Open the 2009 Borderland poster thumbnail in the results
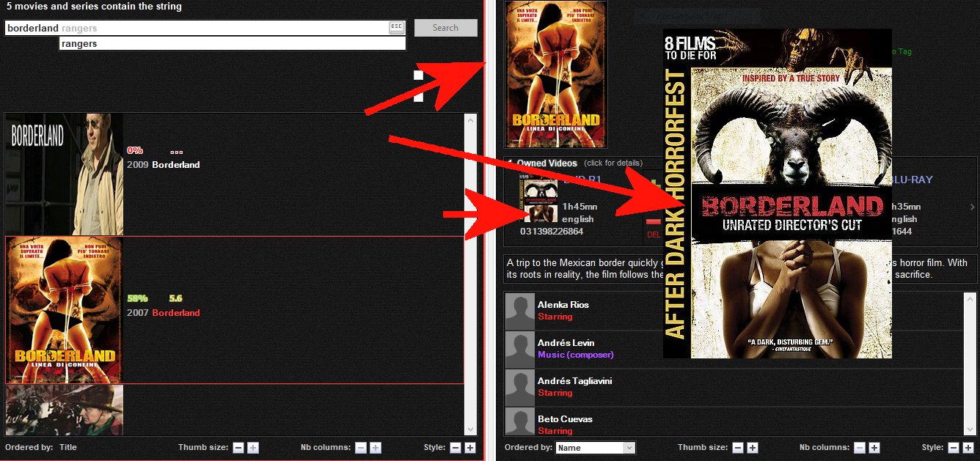Image resolution: width=980 pixels, height=461 pixels. pyautogui.click(x=65, y=174)
